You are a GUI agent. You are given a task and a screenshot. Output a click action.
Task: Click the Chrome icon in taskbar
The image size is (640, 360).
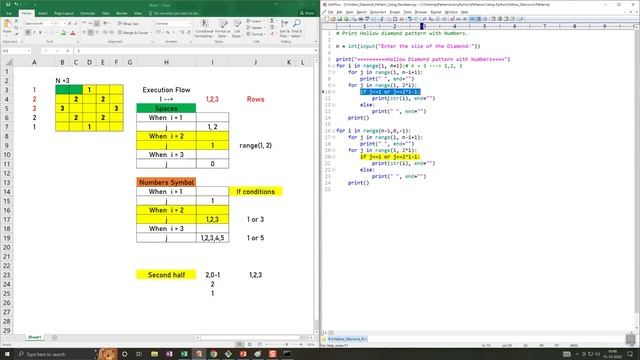click(x=213, y=354)
